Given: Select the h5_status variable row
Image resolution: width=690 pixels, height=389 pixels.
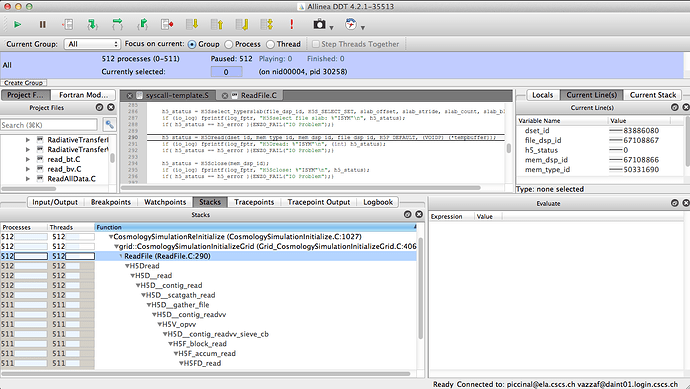Looking at the screenshot, I should pyautogui.click(x=601, y=150).
